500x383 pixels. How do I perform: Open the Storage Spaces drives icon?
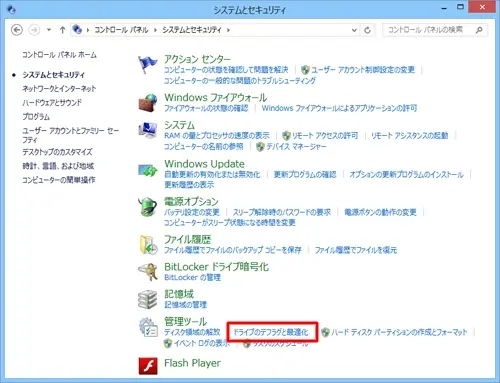pyautogui.click(x=147, y=299)
